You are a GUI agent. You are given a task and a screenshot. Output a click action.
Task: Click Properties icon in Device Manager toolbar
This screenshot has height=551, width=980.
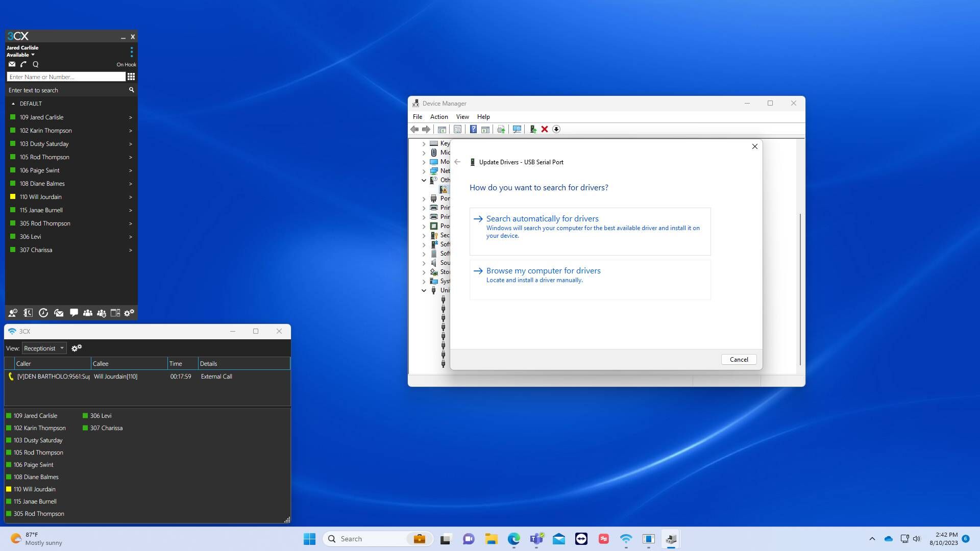point(457,130)
